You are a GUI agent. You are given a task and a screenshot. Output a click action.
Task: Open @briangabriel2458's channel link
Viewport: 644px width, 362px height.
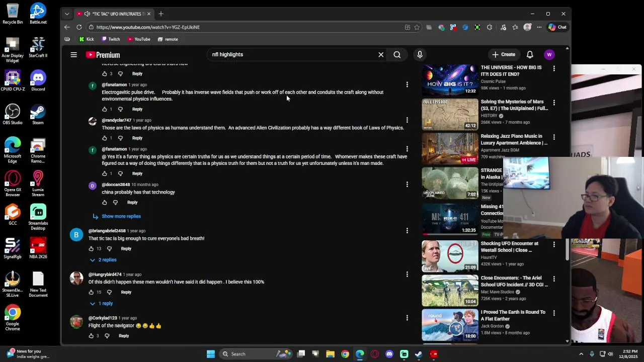[107, 231]
